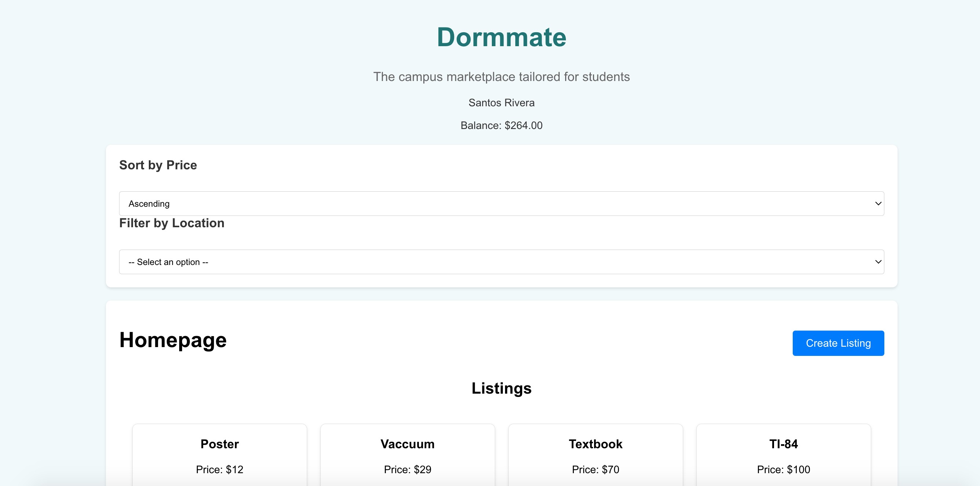
Task: Open the Filter by Location dropdown
Action: [x=501, y=262]
